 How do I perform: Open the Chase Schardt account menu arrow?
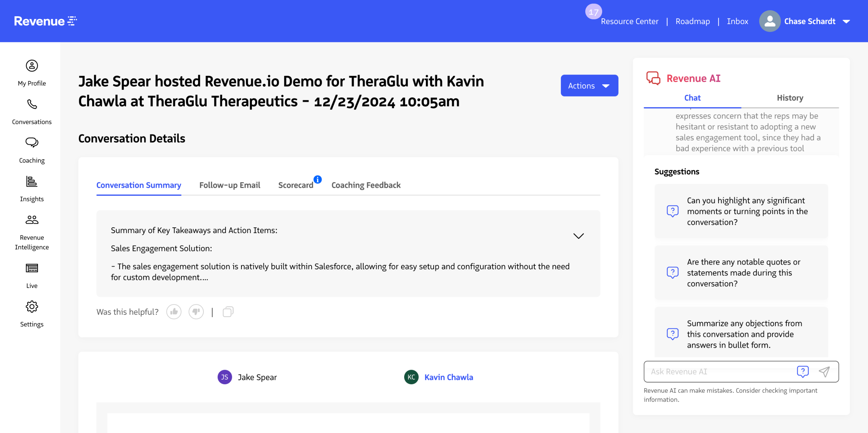pyautogui.click(x=846, y=21)
